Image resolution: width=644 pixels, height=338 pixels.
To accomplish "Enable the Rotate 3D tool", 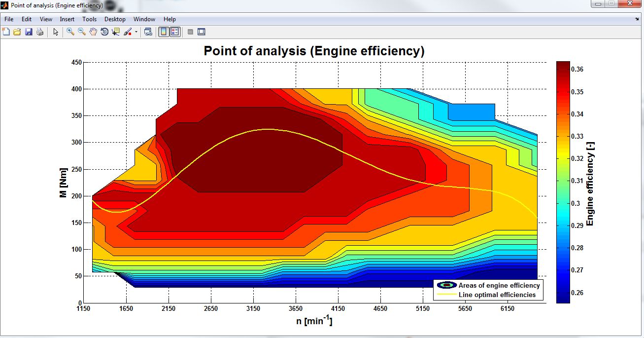I will [104, 32].
